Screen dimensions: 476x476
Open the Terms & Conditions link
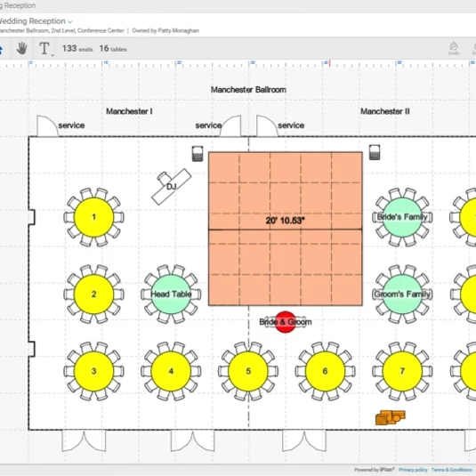tap(452, 470)
